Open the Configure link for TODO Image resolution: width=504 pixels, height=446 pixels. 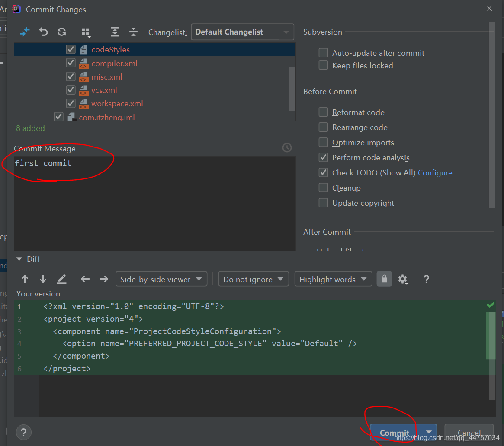[x=435, y=173]
